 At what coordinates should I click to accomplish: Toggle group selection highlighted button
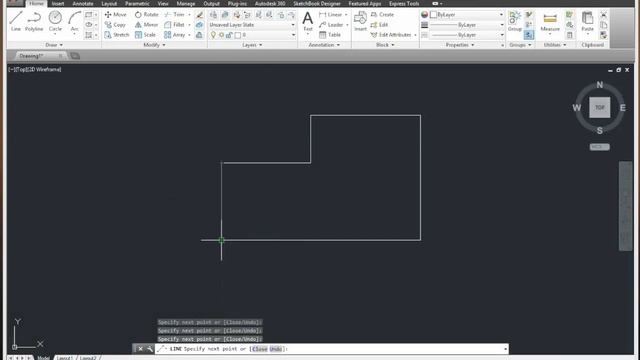529,35
